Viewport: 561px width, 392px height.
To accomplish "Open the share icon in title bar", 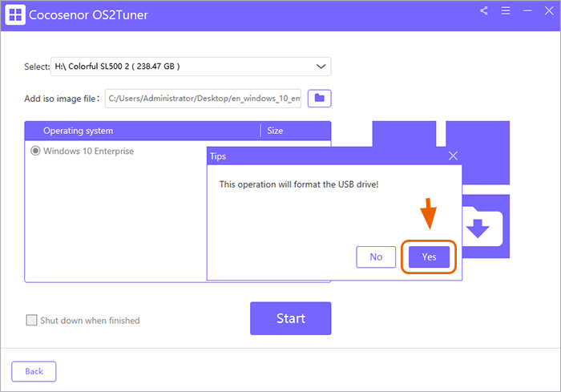I will [484, 10].
